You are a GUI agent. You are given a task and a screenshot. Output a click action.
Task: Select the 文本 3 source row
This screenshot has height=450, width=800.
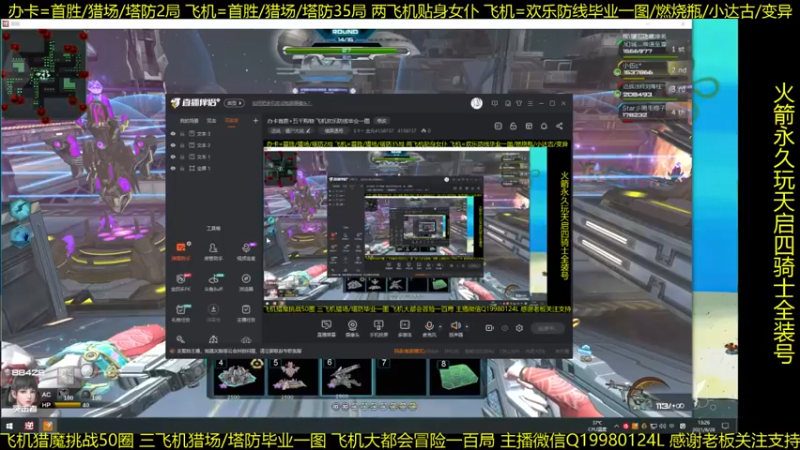pos(214,134)
